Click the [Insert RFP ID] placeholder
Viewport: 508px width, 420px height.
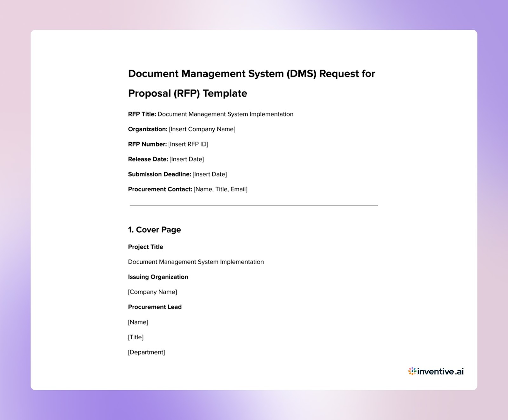(x=188, y=144)
